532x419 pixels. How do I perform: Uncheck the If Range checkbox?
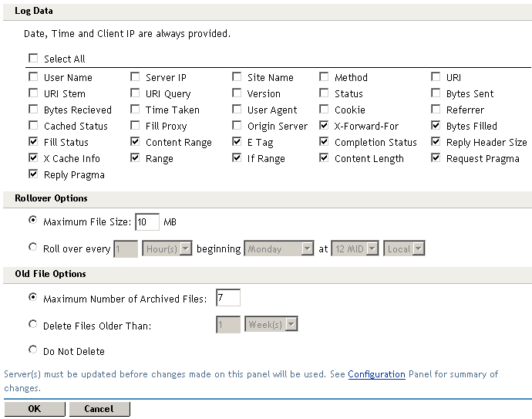(x=237, y=157)
